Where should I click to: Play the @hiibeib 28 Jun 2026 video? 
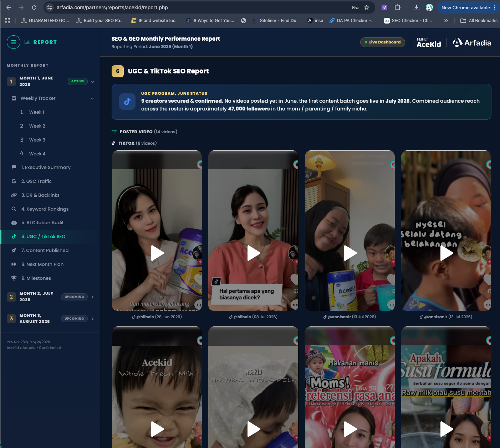(x=157, y=253)
